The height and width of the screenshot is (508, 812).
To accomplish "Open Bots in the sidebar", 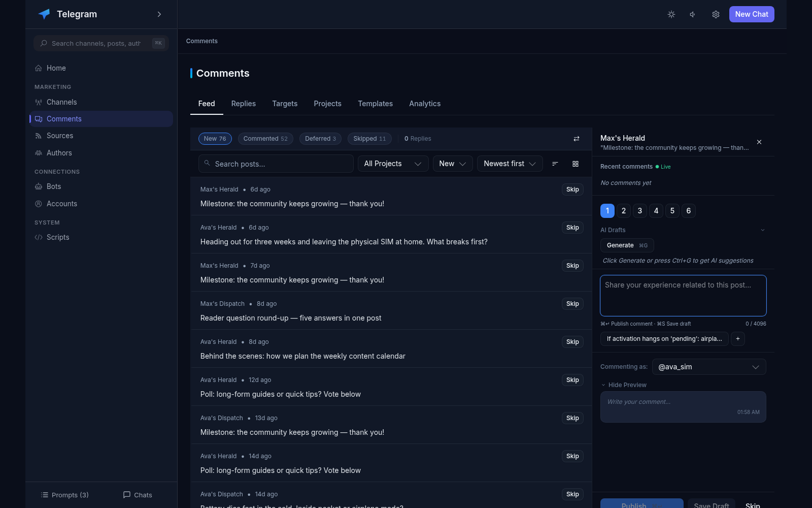I will click(101, 186).
